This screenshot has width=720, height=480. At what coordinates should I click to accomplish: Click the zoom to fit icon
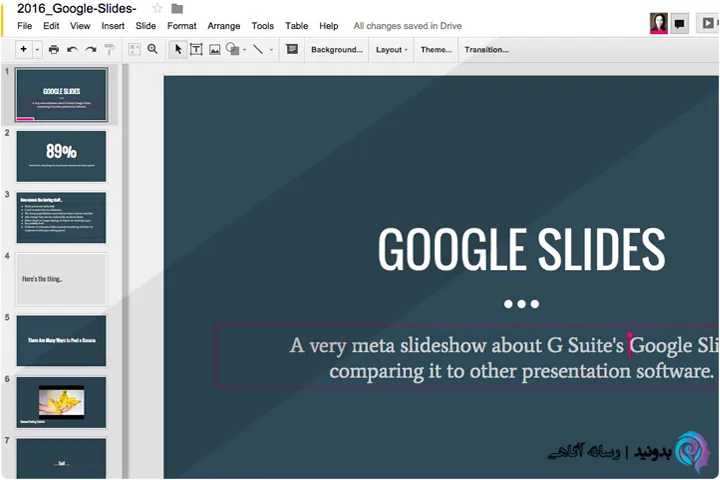(134, 50)
